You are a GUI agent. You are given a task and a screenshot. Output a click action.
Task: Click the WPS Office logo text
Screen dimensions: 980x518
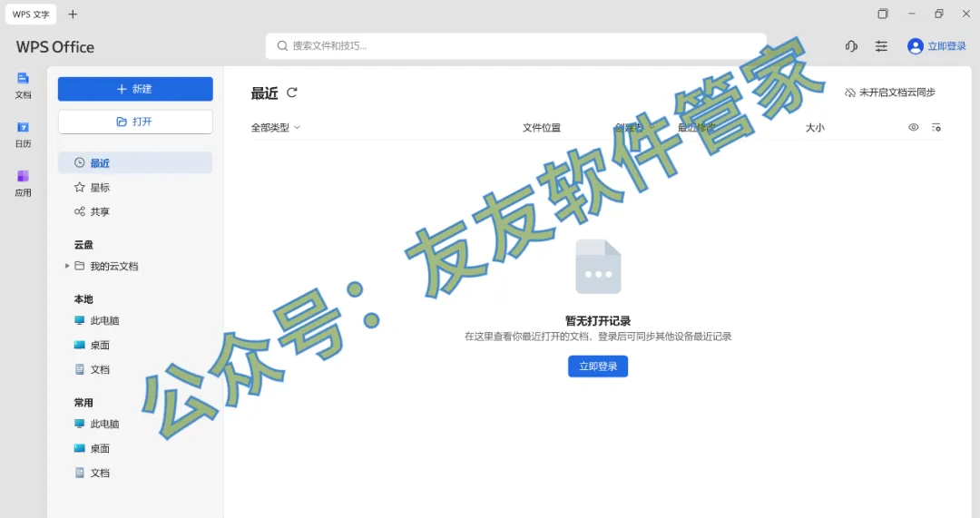(55, 47)
